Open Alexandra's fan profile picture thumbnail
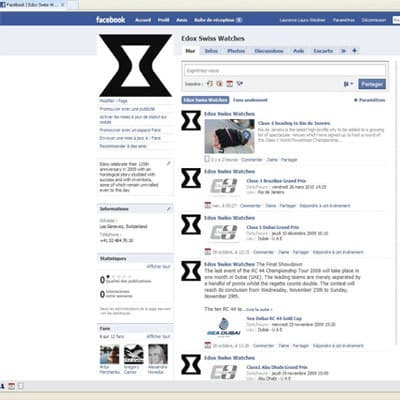Image resolution: width=400 pixels, height=400 pixels. click(158, 354)
